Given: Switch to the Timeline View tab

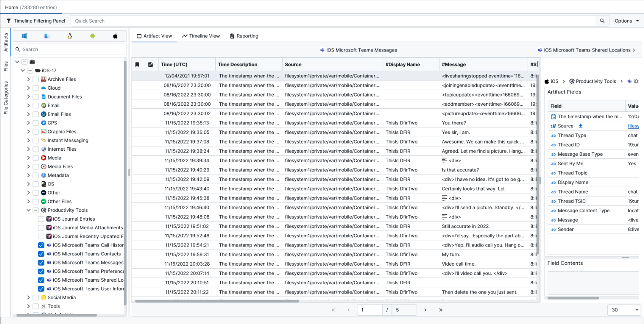Looking at the screenshot, I should (x=201, y=36).
